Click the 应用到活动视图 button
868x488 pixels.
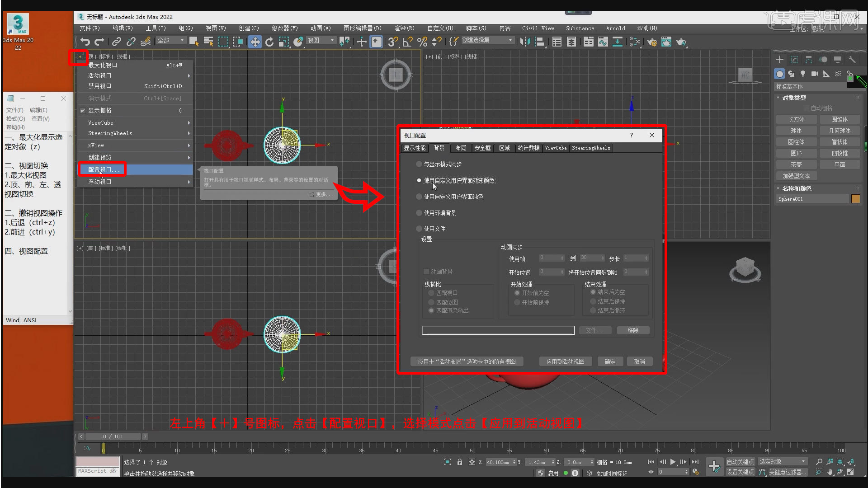(566, 361)
